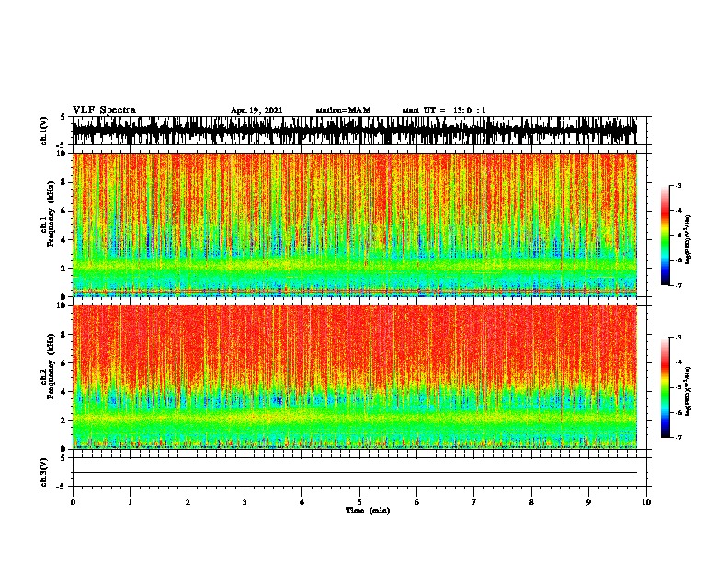Click the "8" tick on the time axis
This screenshot has width=728, height=563.
531,502
